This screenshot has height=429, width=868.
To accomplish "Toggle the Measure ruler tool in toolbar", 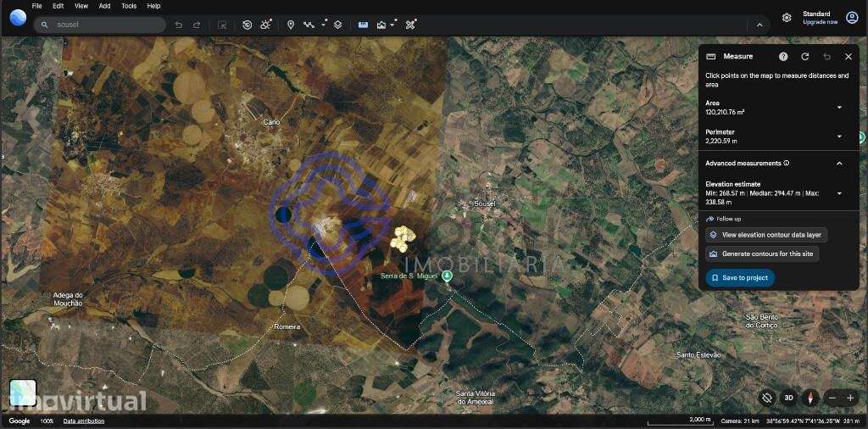I will [x=363, y=25].
